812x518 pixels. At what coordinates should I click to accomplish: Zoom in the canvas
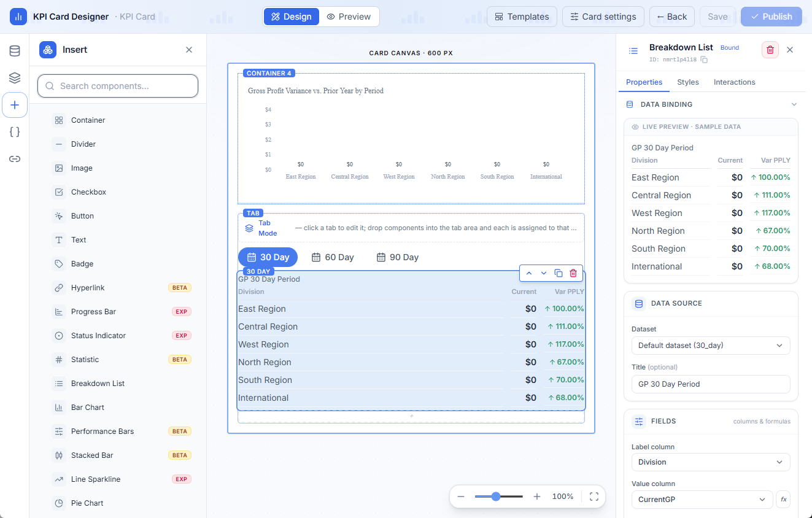[x=537, y=497]
